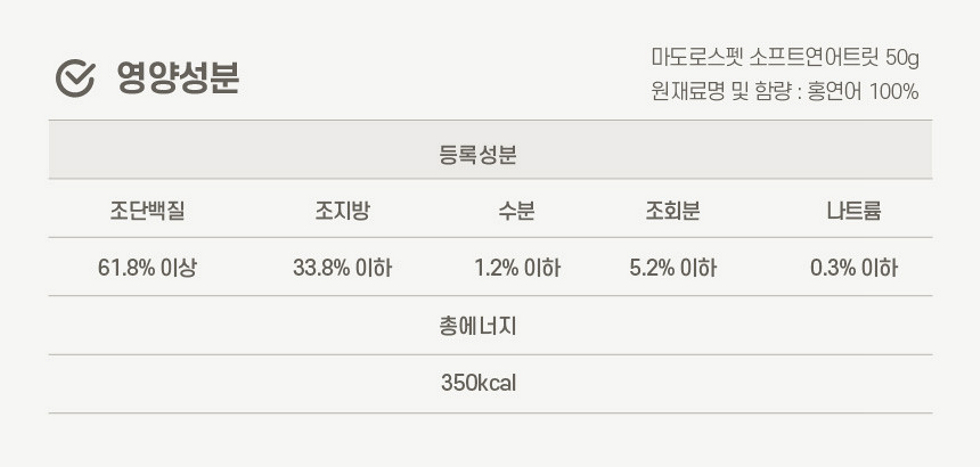Select the 5.2% 이하 ash value
Screen dimensions: 980x467
click(673, 268)
